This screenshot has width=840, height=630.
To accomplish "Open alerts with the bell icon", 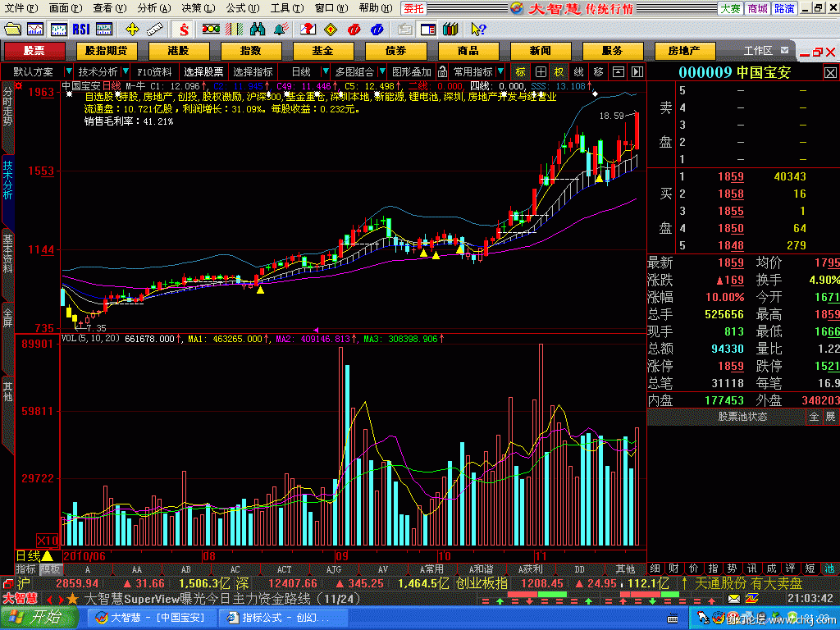I will point(281,29).
